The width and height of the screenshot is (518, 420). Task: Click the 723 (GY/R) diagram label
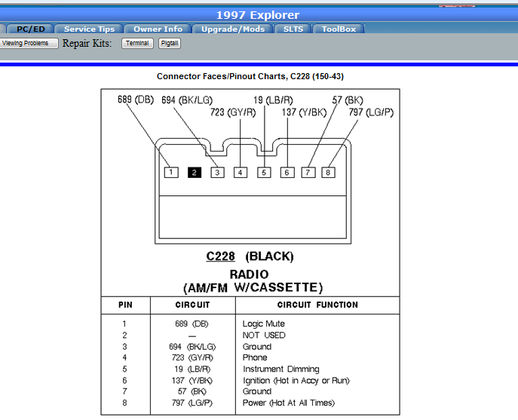pyautogui.click(x=233, y=112)
